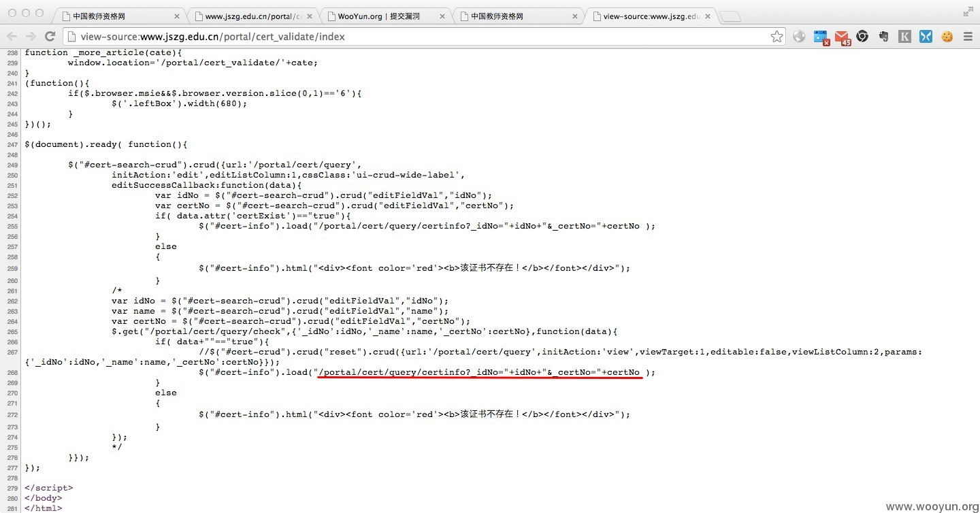Click the 该证书不存在 html call on line 259

(414, 267)
